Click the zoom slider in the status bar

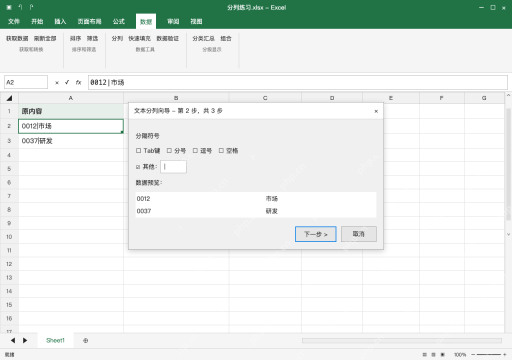coord(489,355)
